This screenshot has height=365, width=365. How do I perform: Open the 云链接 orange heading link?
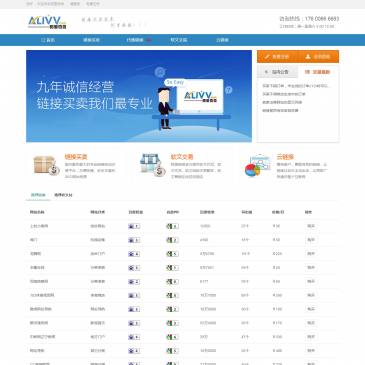pos(285,157)
